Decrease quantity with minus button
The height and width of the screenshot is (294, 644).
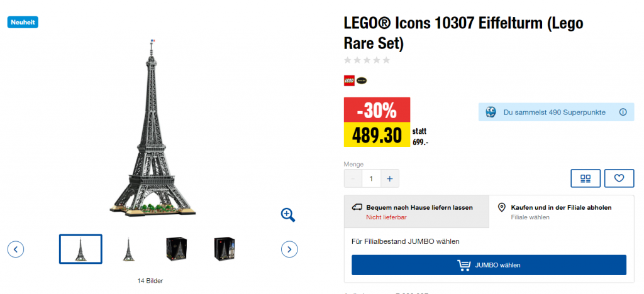(353, 179)
